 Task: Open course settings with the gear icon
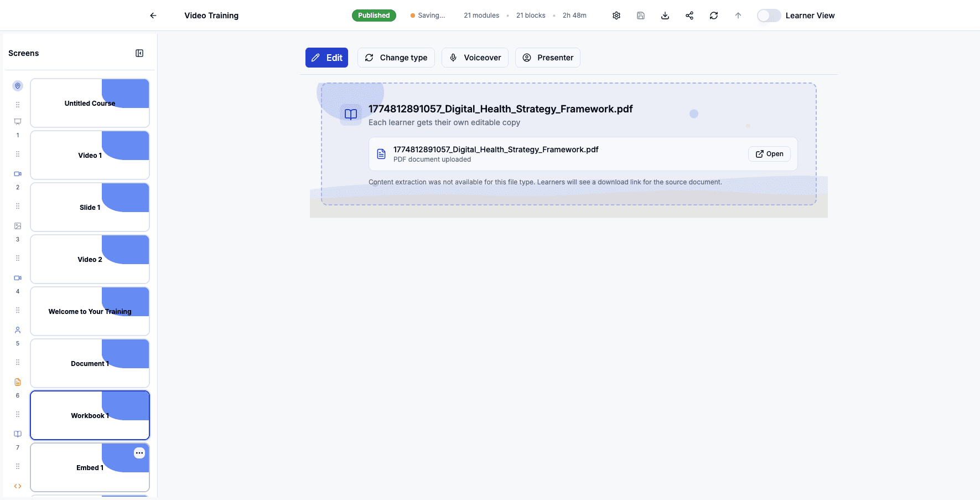click(616, 15)
